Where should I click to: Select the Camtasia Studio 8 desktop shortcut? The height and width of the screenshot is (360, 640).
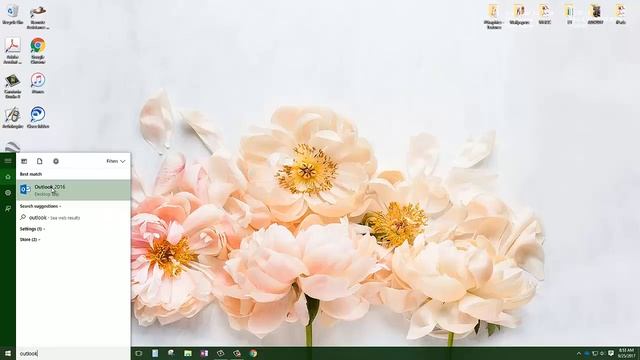click(12, 86)
